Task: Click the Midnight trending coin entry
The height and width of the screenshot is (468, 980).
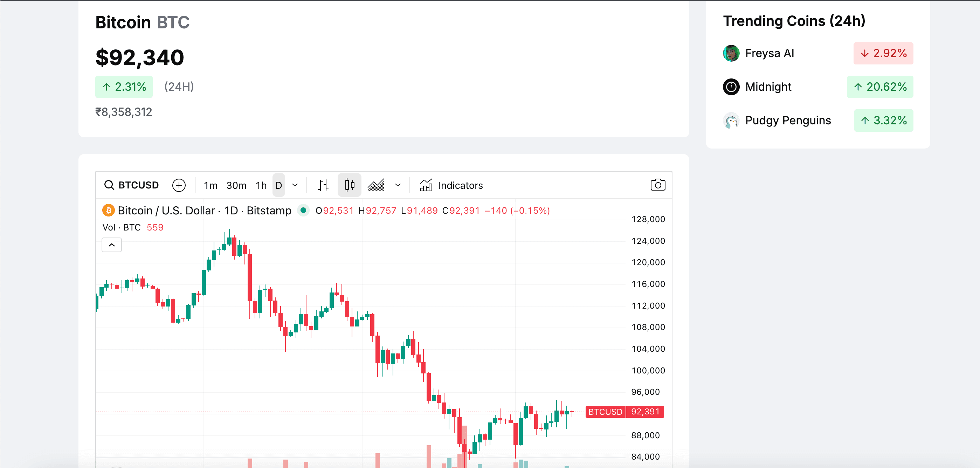Action: (x=768, y=87)
